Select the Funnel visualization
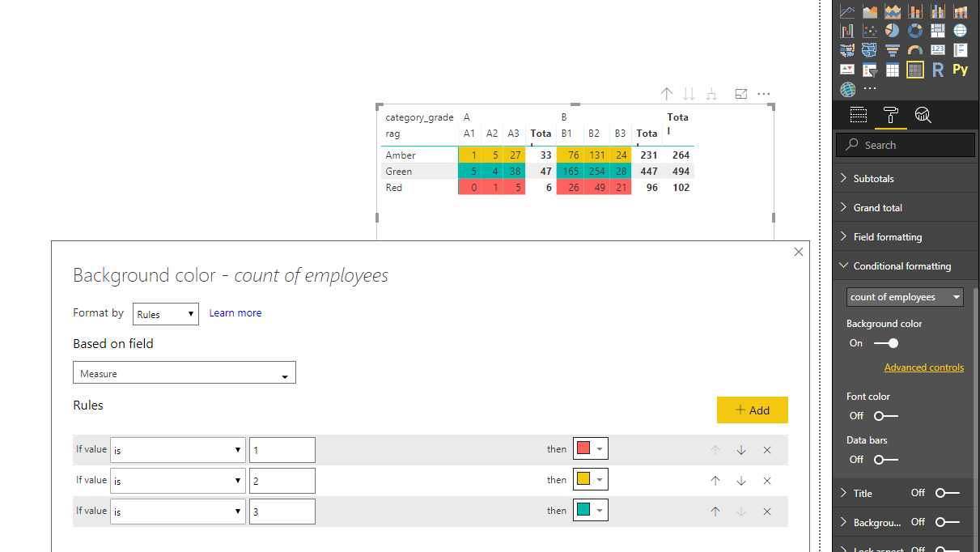The height and width of the screenshot is (552, 980). pyautogui.click(x=893, y=50)
